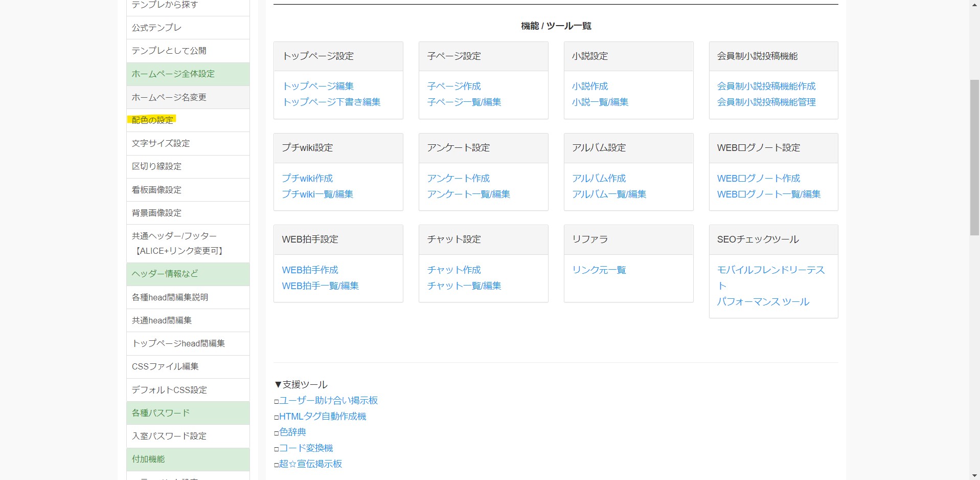This screenshot has height=480, width=980.
Task: Select チャット作成 link
Action: pyautogui.click(x=454, y=270)
